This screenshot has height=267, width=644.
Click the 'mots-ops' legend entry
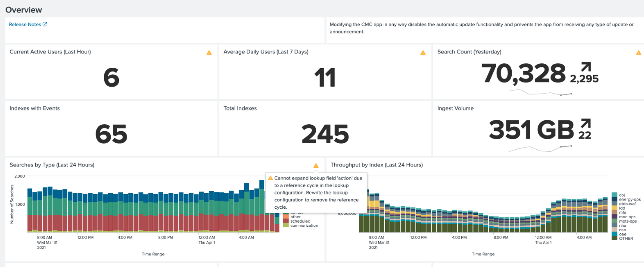pyautogui.click(x=628, y=221)
